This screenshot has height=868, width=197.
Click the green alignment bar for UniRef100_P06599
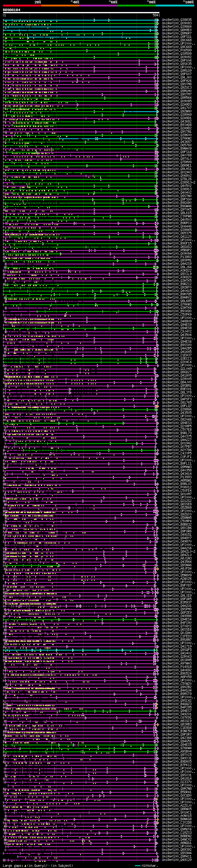click(x=81, y=50)
